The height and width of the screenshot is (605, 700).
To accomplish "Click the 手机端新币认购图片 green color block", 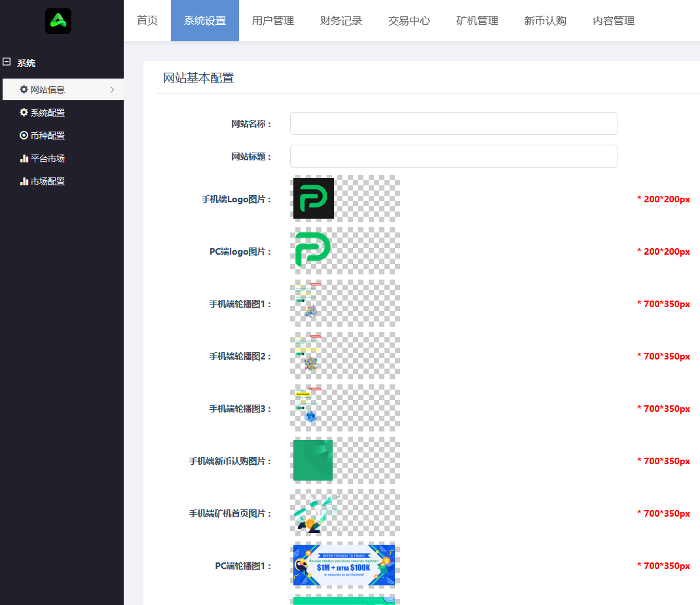I will 312,460.
